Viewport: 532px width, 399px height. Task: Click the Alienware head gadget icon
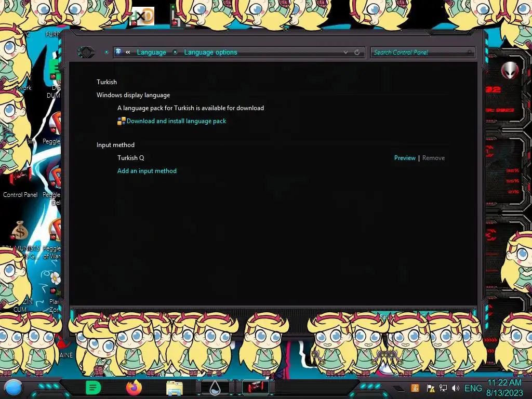(x=510, y=71)
